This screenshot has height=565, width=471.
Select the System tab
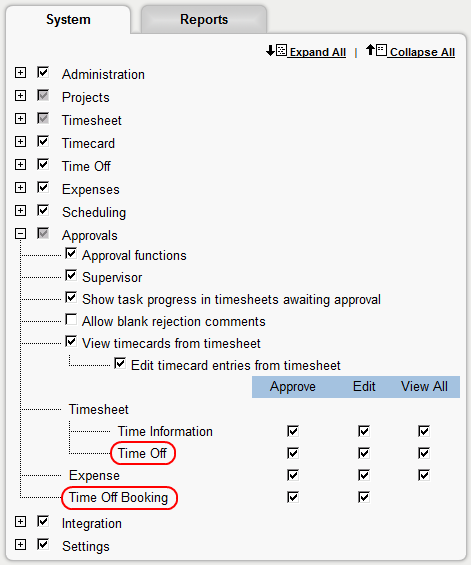pyautogui.click(x=68, y=19)
